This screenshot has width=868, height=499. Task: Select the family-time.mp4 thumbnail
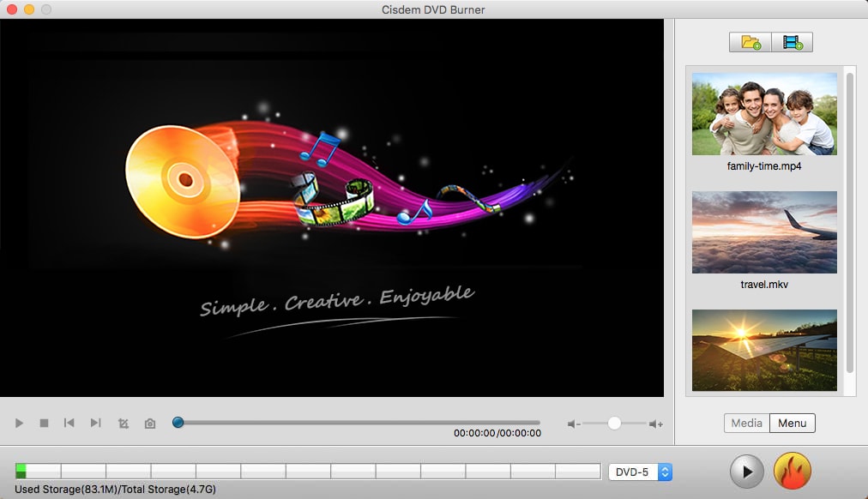pyautogui.click(x=764, y=114)
